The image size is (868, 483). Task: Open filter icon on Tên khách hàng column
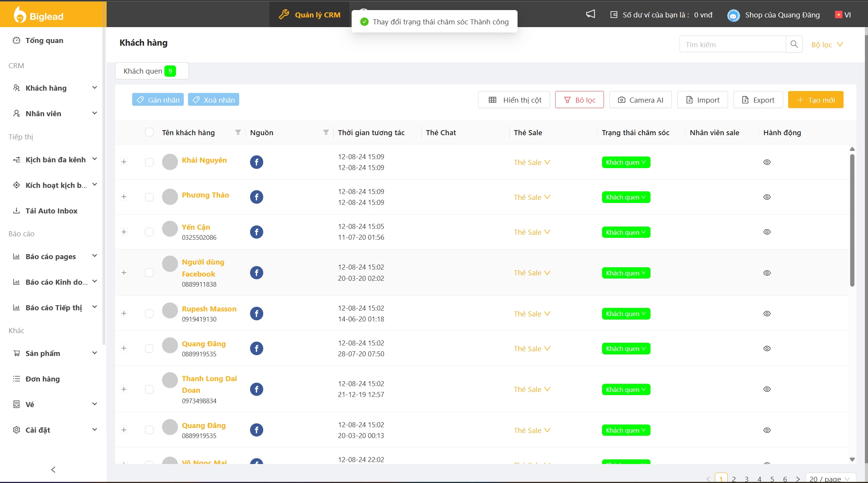tap(238, 132)
